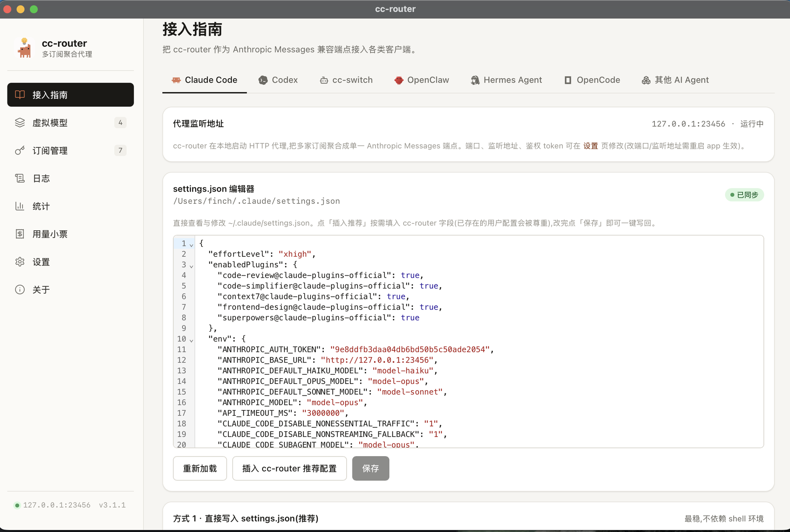
Task: Click the 方式 1 · 直接写入 settings.json heading
Action: (x=245, y=519)
